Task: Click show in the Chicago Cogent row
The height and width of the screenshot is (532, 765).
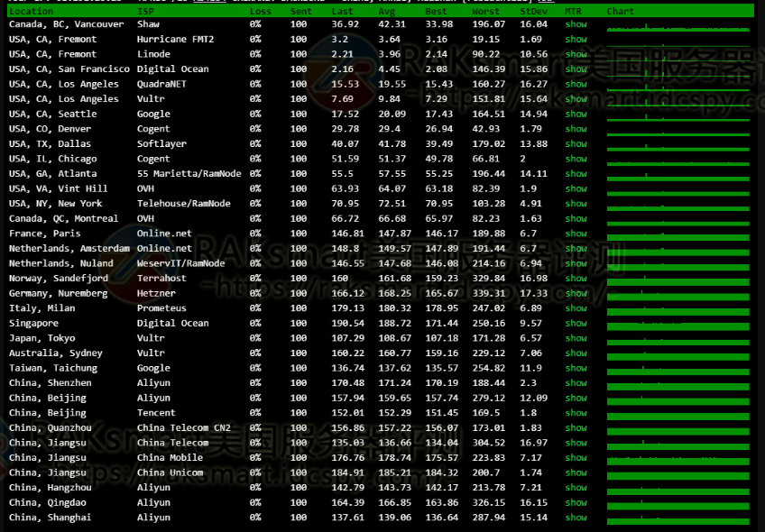Action: coord(576,159)
